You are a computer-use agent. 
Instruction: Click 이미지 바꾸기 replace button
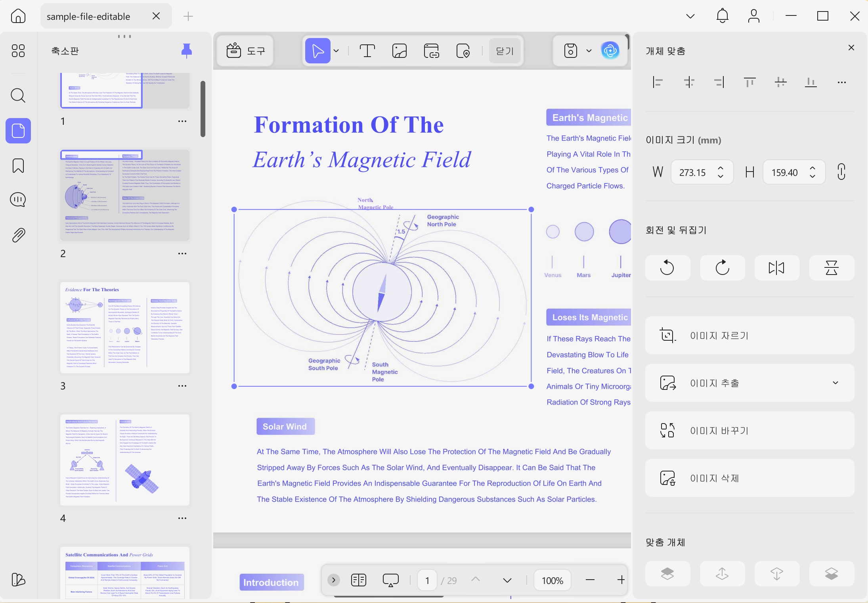749,430
